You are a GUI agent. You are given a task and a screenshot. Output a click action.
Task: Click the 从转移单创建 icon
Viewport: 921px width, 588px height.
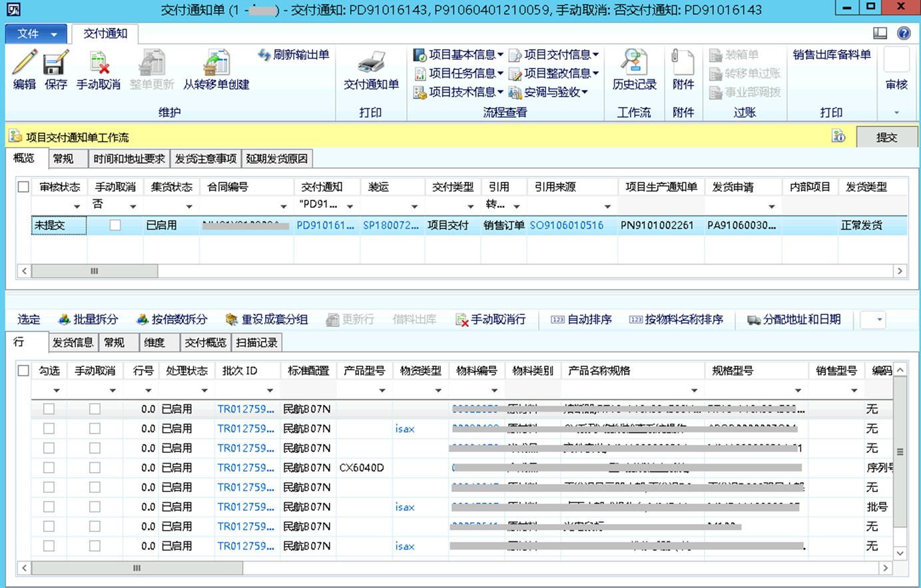pos(216,63)
